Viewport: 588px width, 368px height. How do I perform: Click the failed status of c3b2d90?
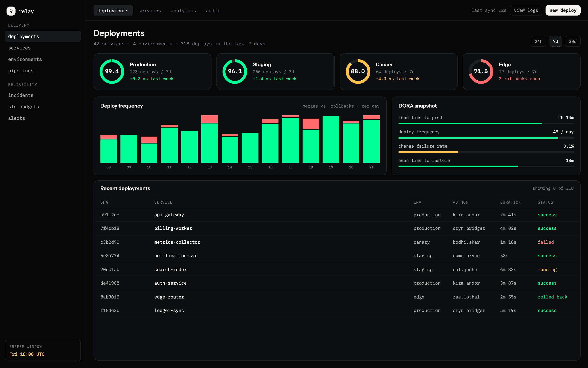click(546, 242)
